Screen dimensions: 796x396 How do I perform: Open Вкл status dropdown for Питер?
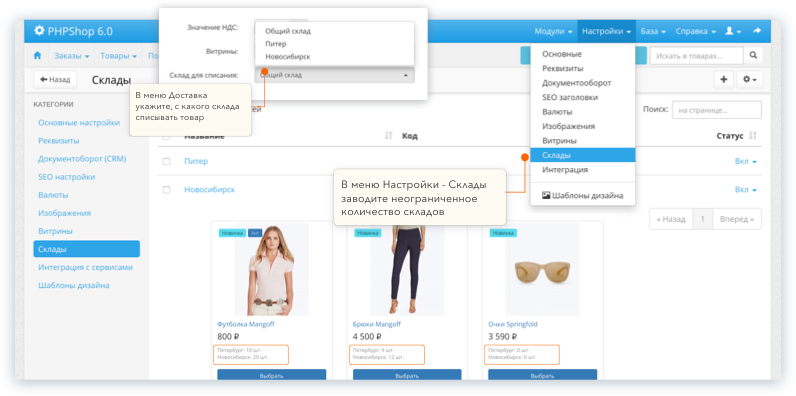click(x=746, y=161)
